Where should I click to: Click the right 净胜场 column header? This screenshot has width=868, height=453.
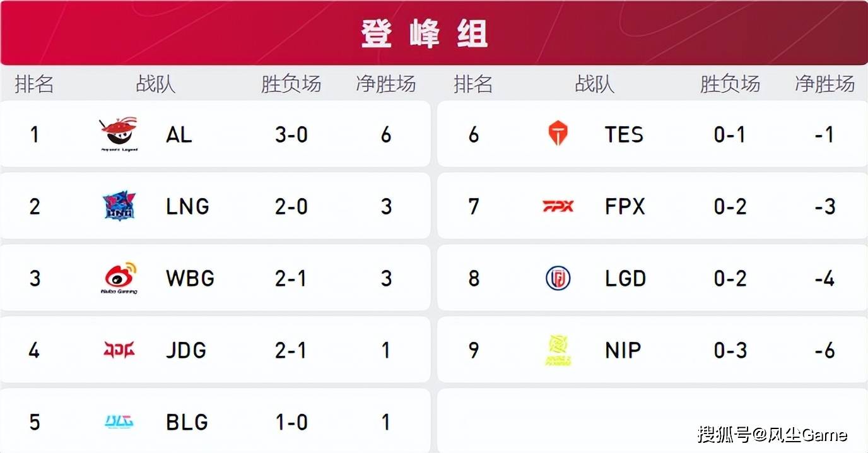pos(824,84)
